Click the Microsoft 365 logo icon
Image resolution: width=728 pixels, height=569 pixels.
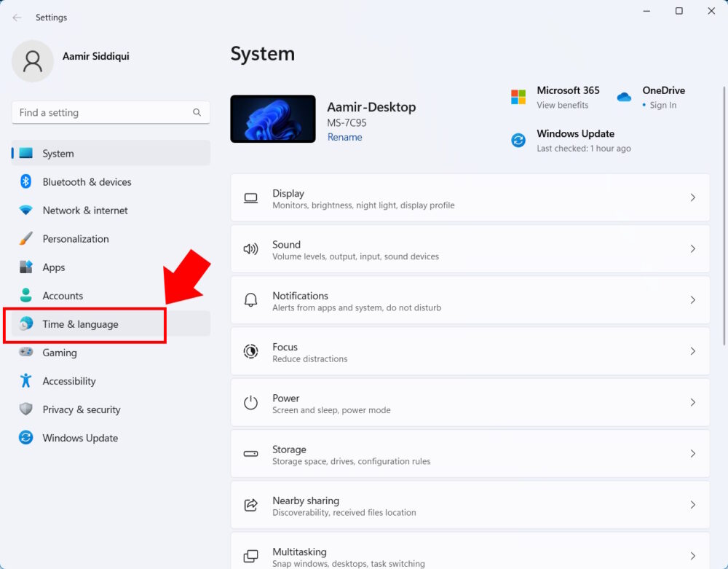tap(518, 97)
